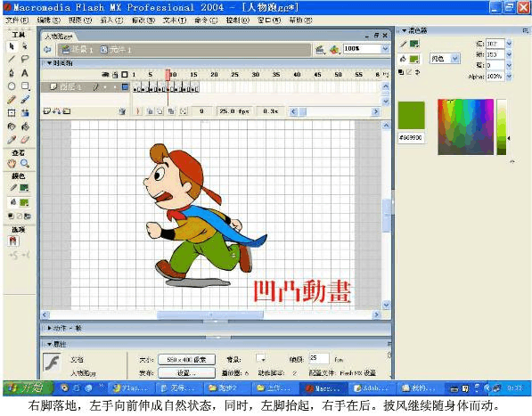This screenshot has width=532, height=416.
Task: Select the Eraser tool
Action: tap(25, 140)
